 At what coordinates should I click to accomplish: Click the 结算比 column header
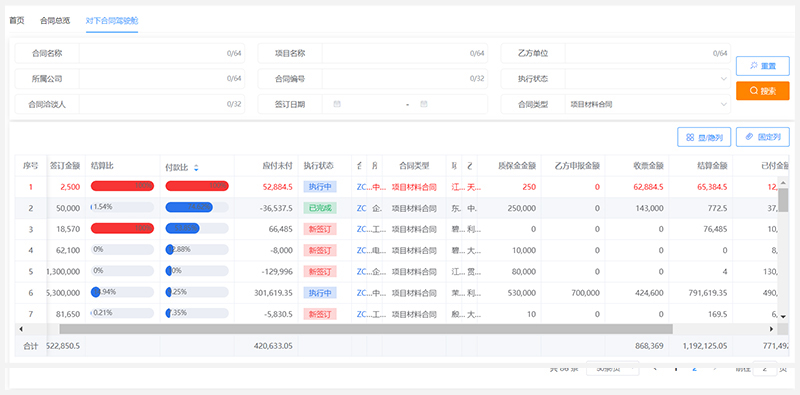click(102, 166)
